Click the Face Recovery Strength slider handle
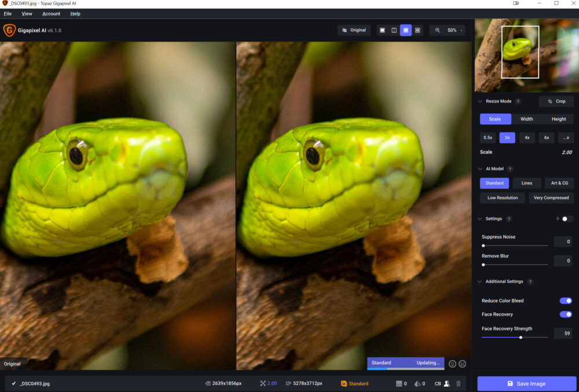This screenshot has width=579, height=392. click(x=521, y=338)
